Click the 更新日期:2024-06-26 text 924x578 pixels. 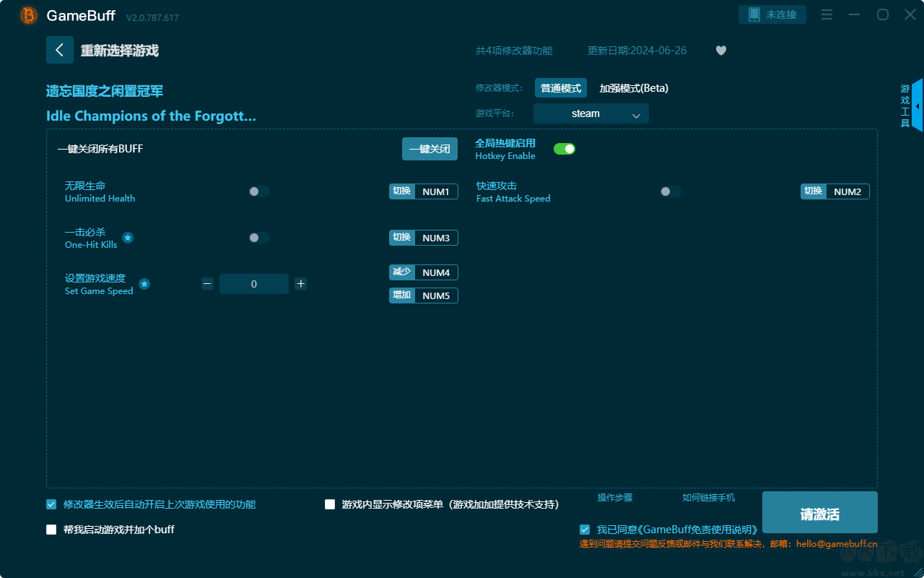coord(637,51)
